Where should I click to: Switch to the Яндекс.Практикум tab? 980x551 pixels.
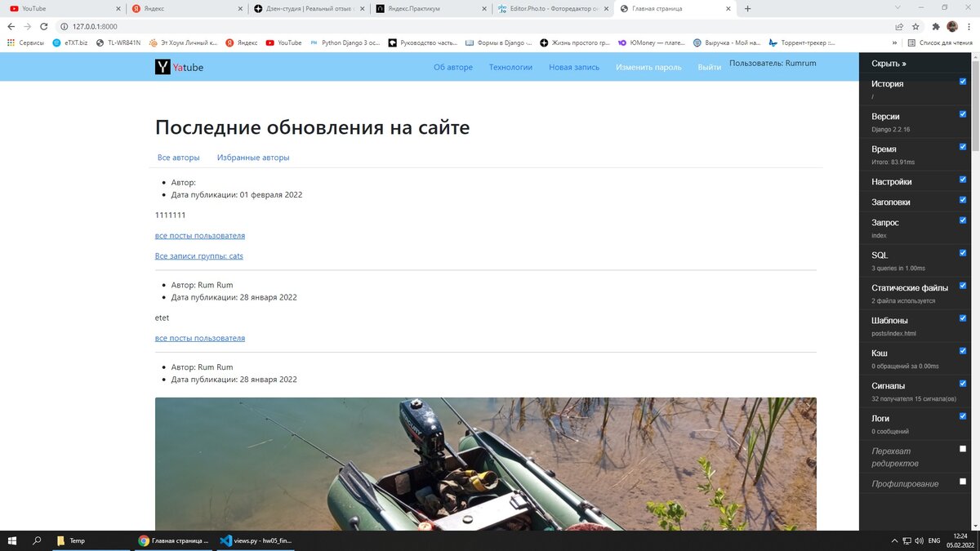point(429,9)
